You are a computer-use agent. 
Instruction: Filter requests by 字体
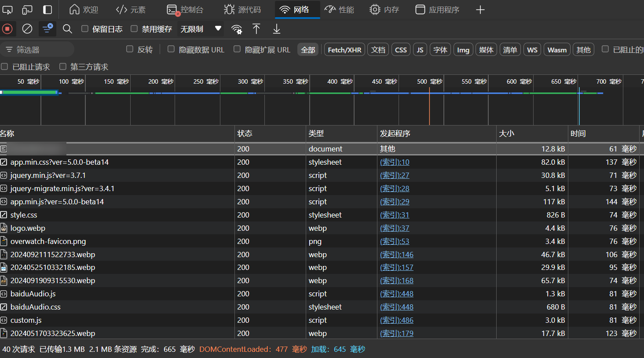point(440,50)
